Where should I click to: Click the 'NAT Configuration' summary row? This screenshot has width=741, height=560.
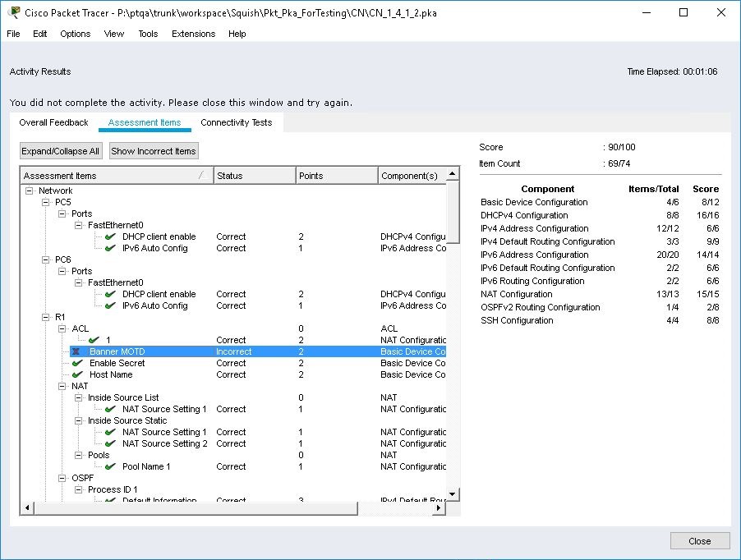600,294
